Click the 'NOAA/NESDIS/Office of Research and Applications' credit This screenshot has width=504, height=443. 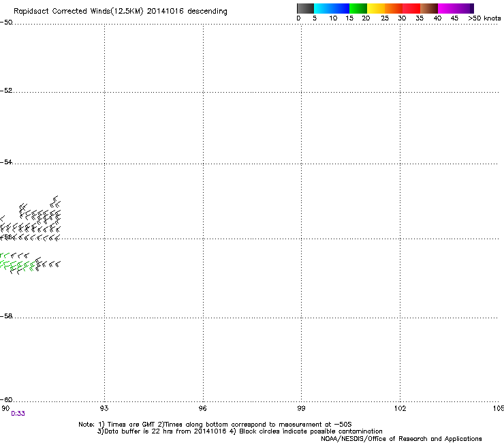pos(401,439)
